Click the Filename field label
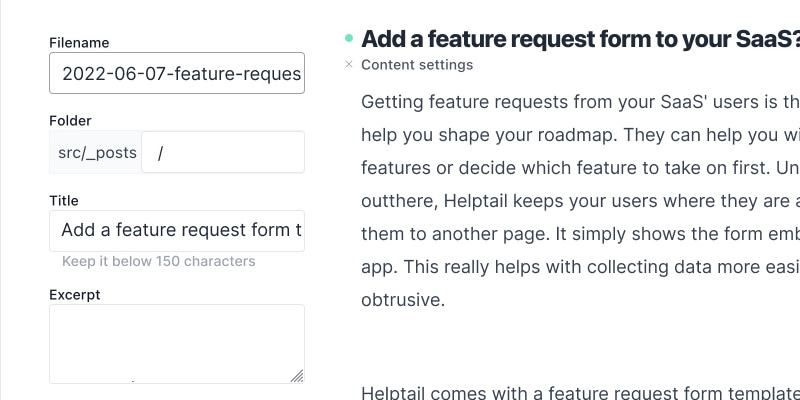This screenshot has width=800, height=400. pos(79,43)
